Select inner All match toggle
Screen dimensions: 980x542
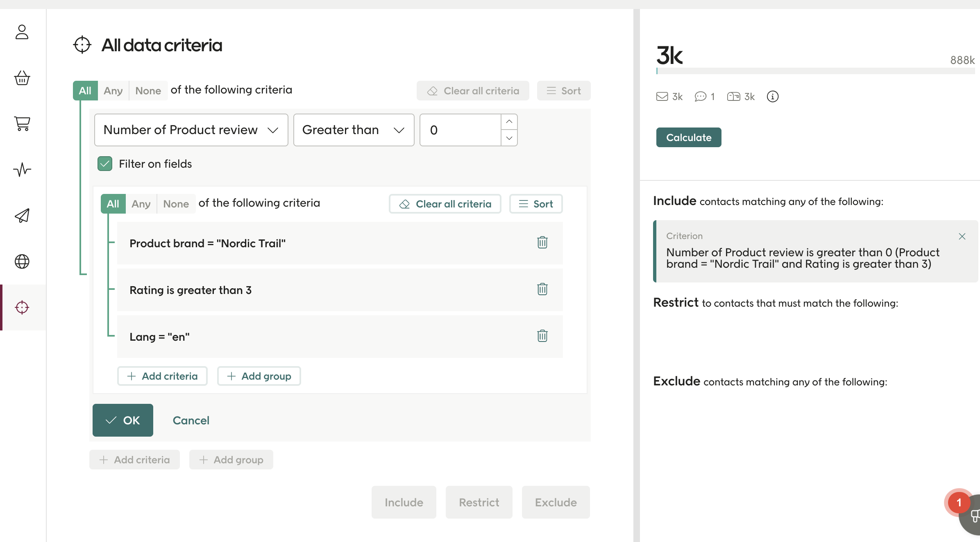(x=113, y=204)
